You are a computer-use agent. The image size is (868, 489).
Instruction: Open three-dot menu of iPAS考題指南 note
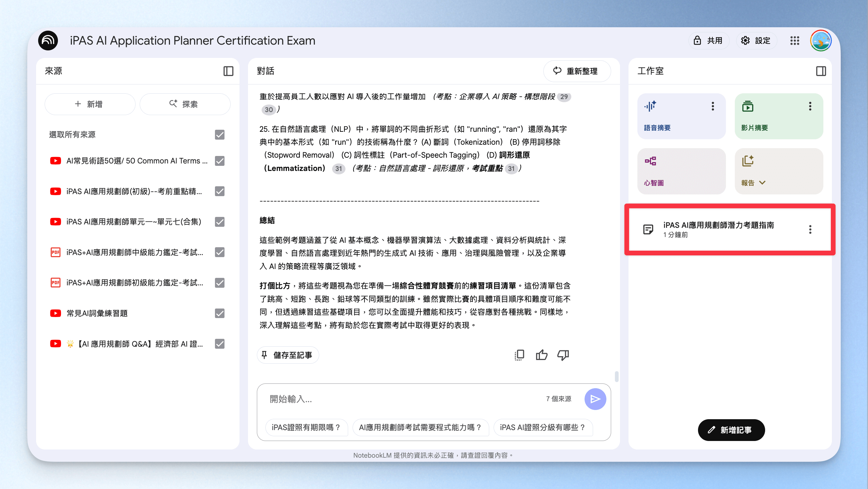tap(810, 229)
